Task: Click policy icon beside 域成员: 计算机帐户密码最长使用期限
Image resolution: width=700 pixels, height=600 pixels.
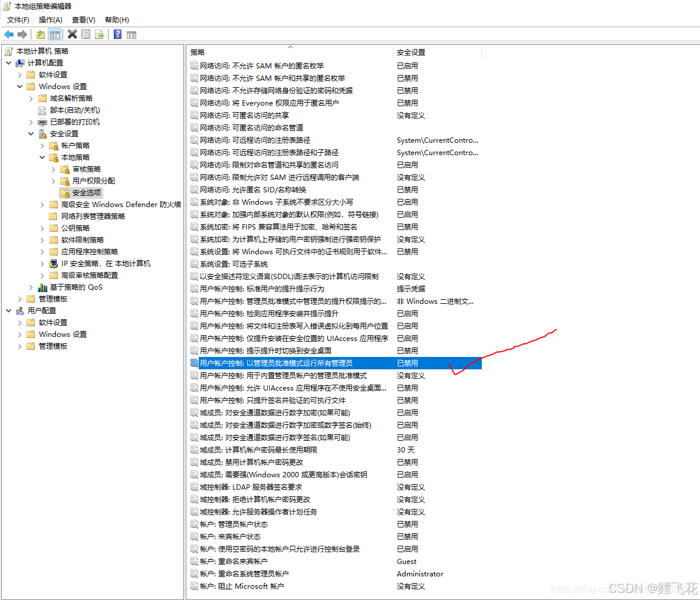Action: [x=194, y=450]
